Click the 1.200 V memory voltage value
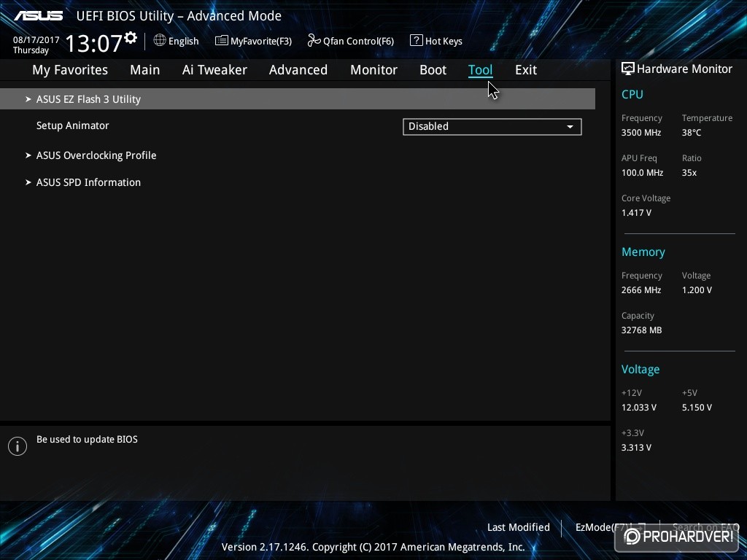 point(697,290)
